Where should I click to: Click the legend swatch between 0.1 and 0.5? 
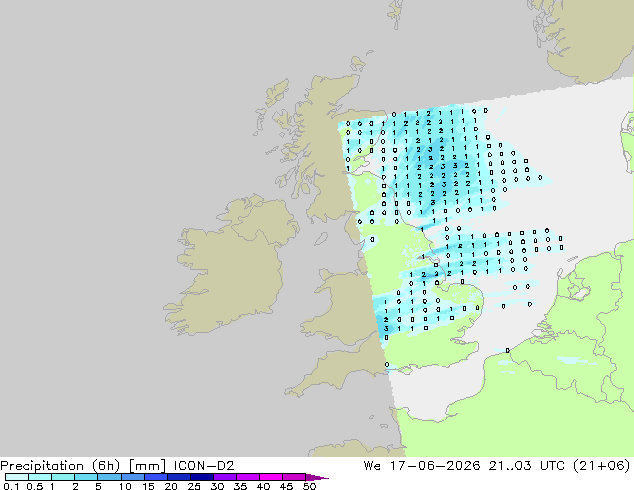(17, 477)
